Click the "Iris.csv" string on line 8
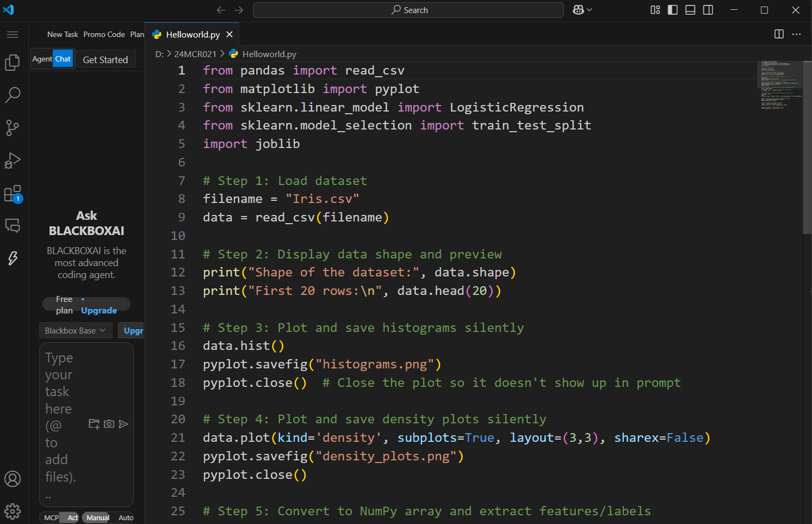Screen dimensions: 812x524 (323, 199)
